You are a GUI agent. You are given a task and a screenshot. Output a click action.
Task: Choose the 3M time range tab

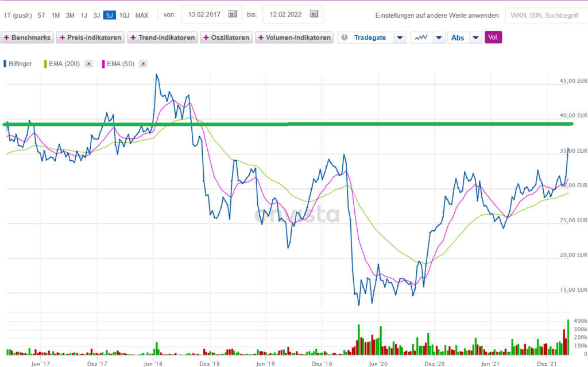tap(70, 15)
